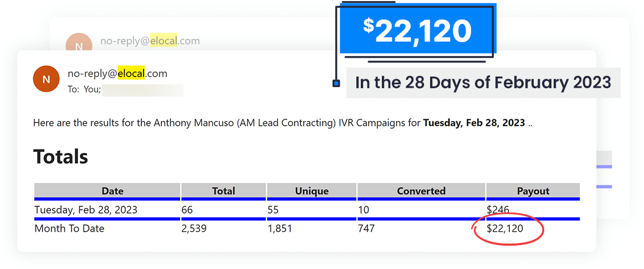Click the $246 daily payout cell
644x269 pixels.
coord(498,210)
